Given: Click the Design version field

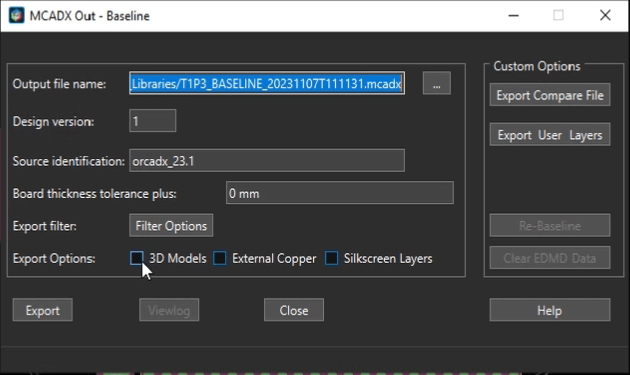Looking at the screenshot, I should pos(153,121).
